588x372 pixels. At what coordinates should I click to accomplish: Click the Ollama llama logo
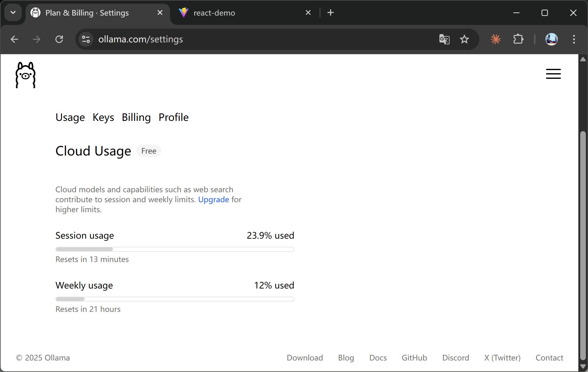tap(26, 75)
